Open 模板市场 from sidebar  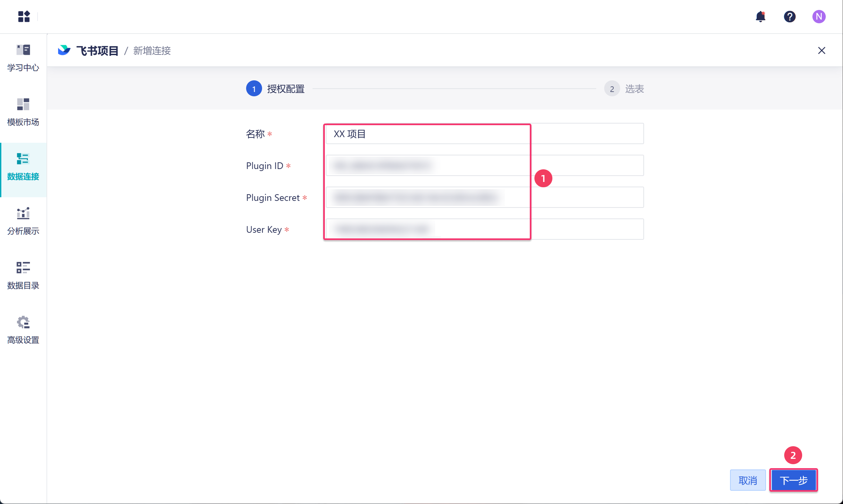pyautogui.click(x=23, y=112)
